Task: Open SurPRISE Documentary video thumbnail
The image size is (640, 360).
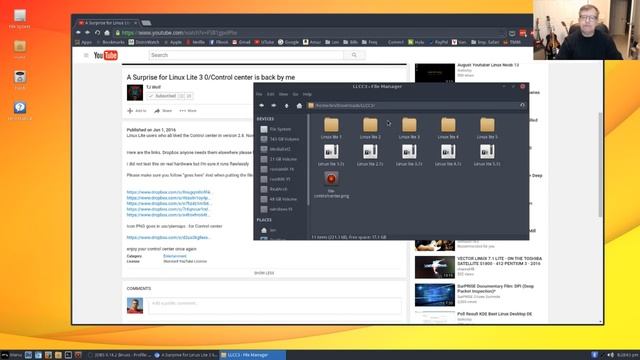Action: pyautogui.click(x=435, y=295)
